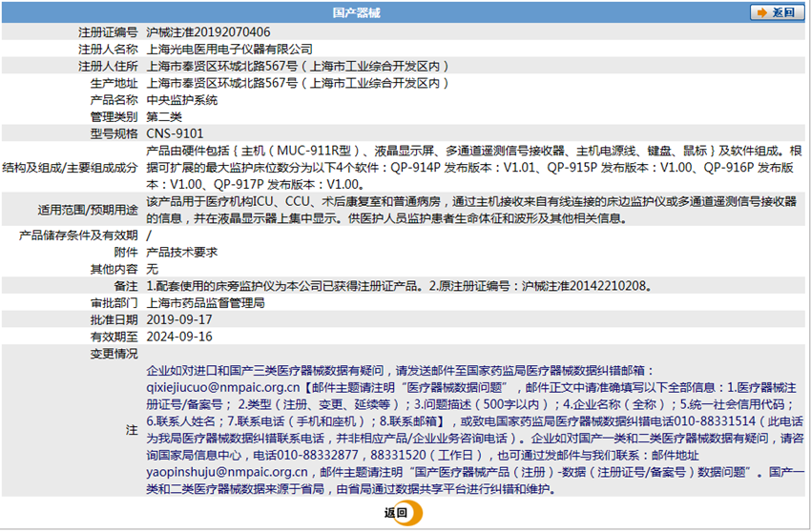Click the 结构及组成/主要组成成分 label

[71, 168]
